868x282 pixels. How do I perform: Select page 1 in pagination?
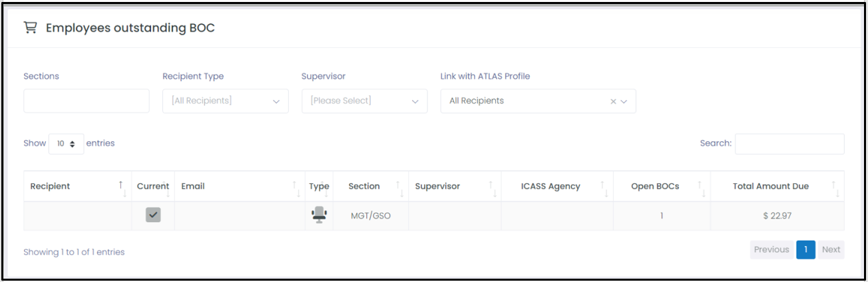click(805, 250)
